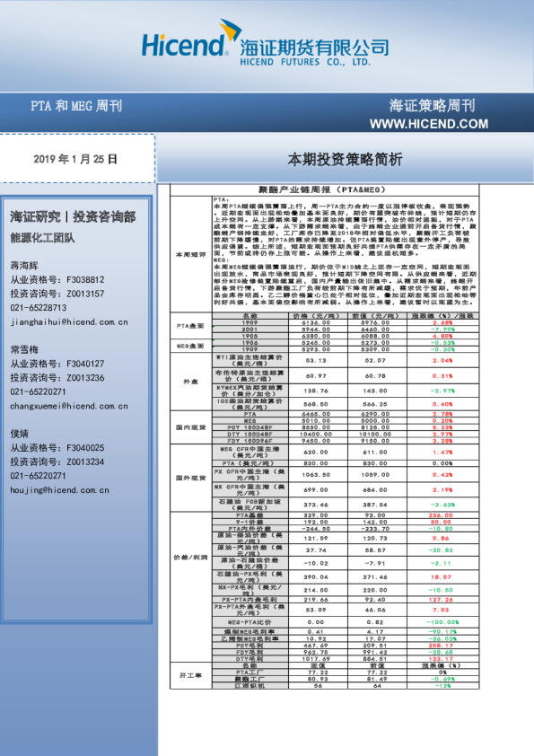
Task: Click the PTA 和 MEG 周刊 heading
Action: point(76,106)
